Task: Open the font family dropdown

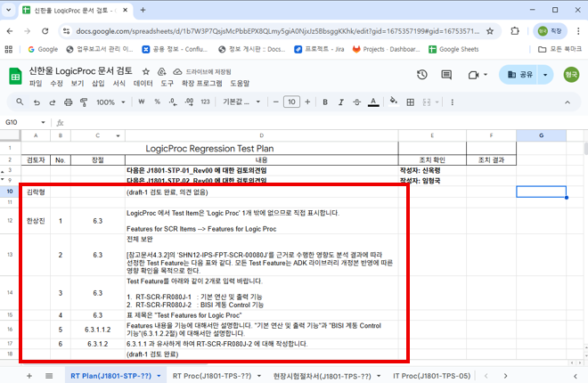Action: [238, 102]
